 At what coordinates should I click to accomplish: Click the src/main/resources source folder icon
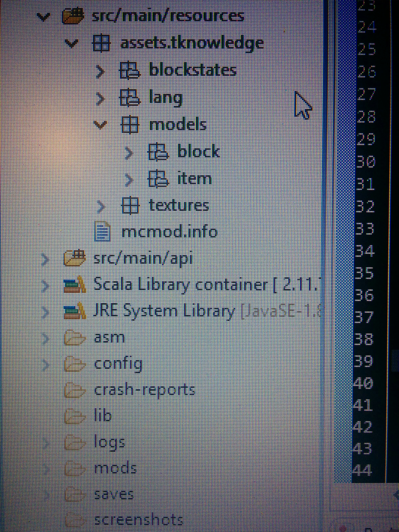click(73, 16)
